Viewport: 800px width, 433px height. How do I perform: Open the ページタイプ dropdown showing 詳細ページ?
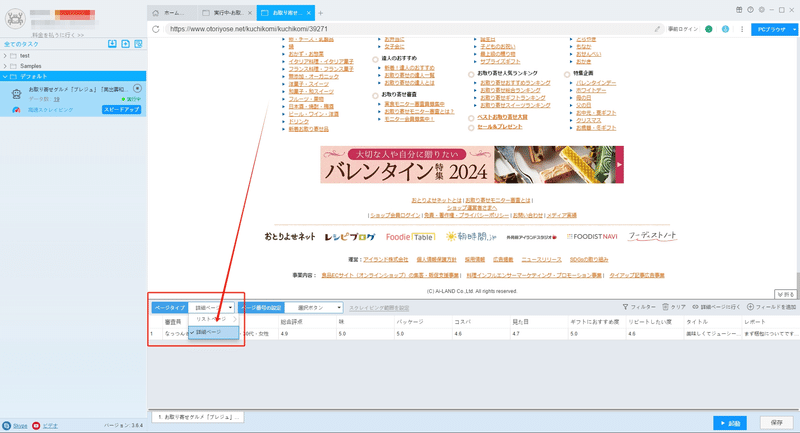pos(211,308)
